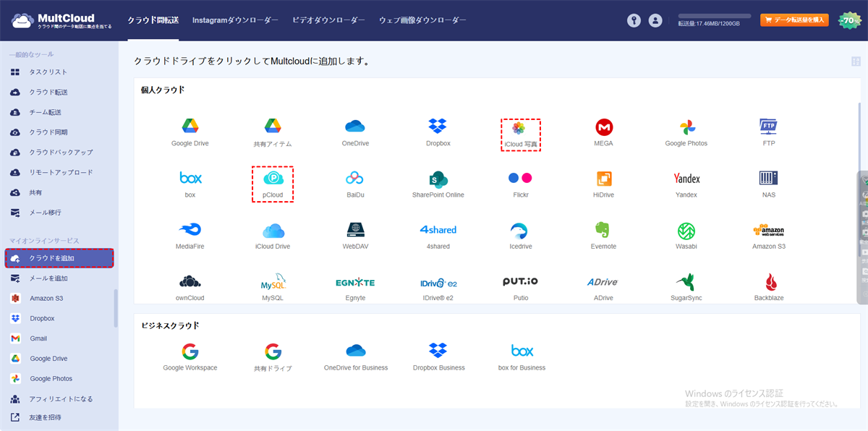Select リモートアップロード in sidebar
The width and height of the screenshot is (868, 431).
tap(59, 173)
